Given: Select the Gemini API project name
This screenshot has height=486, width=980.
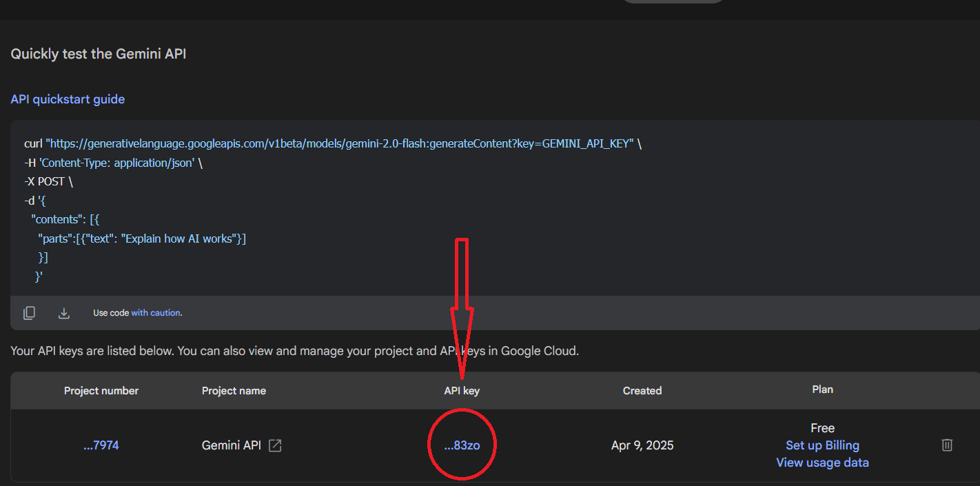Looking at the screenshot, I should tap(232, 445).
